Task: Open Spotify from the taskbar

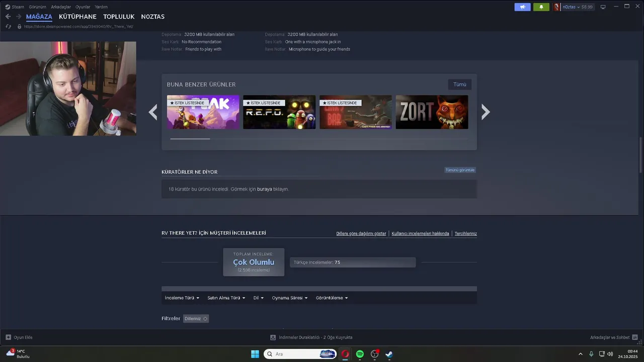Action: (x=360, y=354)
